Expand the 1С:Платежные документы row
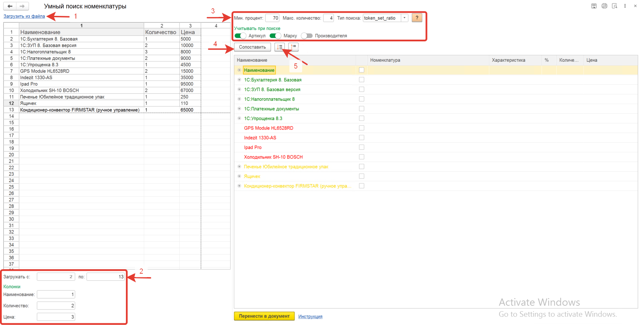 [239, 109]
